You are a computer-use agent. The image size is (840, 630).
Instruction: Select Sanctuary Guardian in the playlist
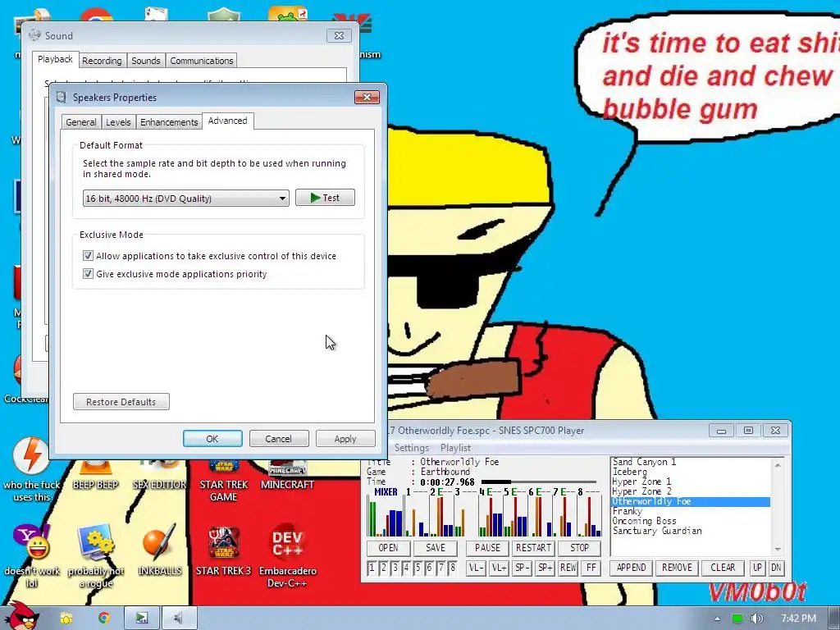point(657,531)
